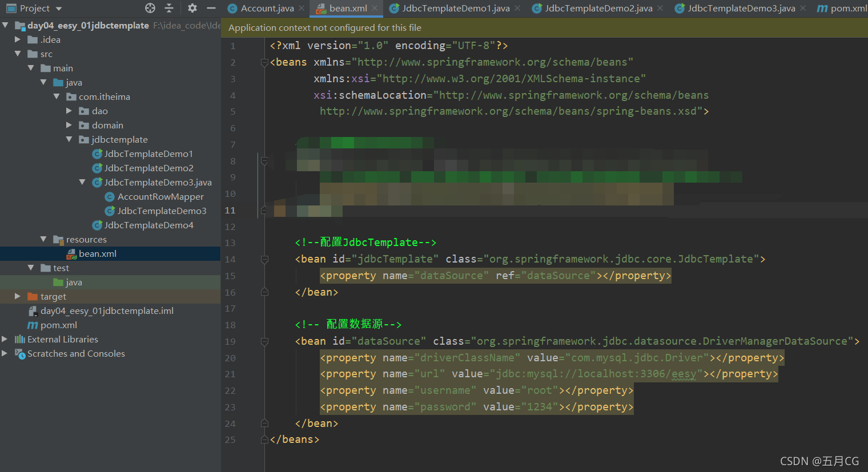Collapse the test folder
This screenshot has width=868, height=472.
click(x=31, y=268)
